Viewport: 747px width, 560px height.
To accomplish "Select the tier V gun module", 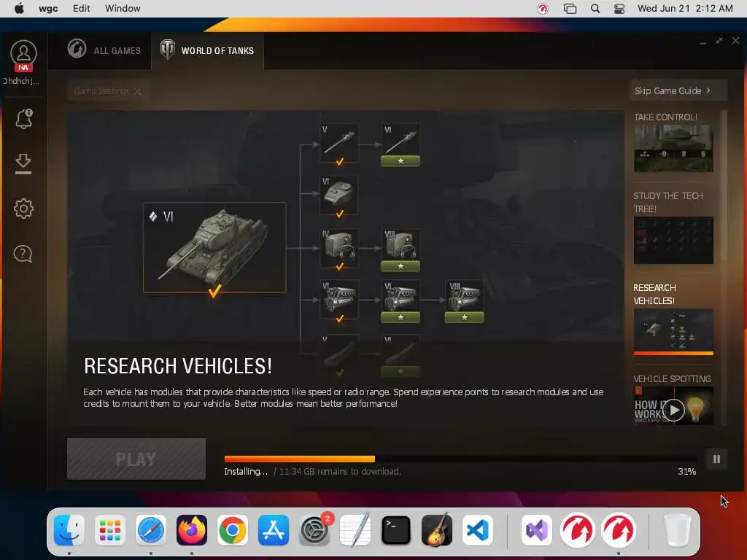I will tap(338, 145).
